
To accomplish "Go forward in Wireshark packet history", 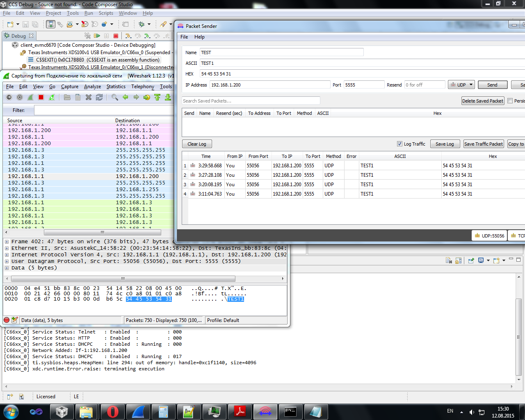I will point(136,97).
